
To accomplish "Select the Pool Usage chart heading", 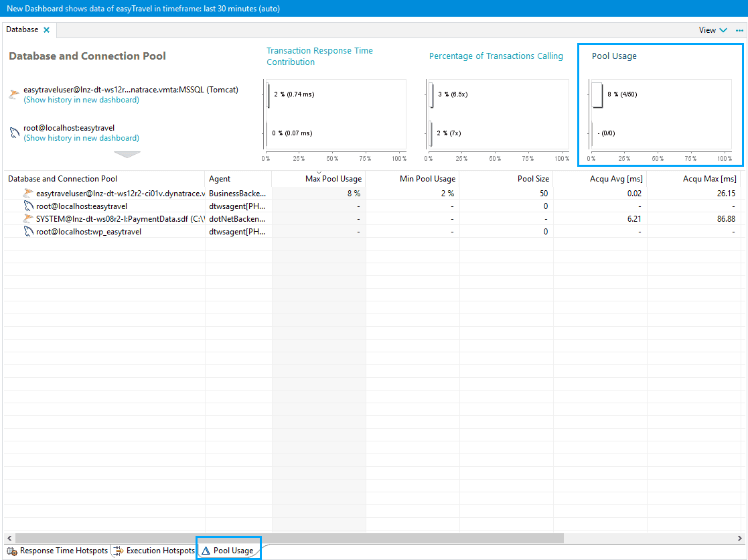I will [x=614, y=56].
